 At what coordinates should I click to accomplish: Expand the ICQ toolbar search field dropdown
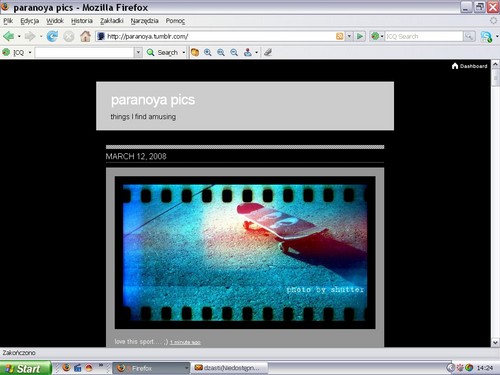point(138,52)
